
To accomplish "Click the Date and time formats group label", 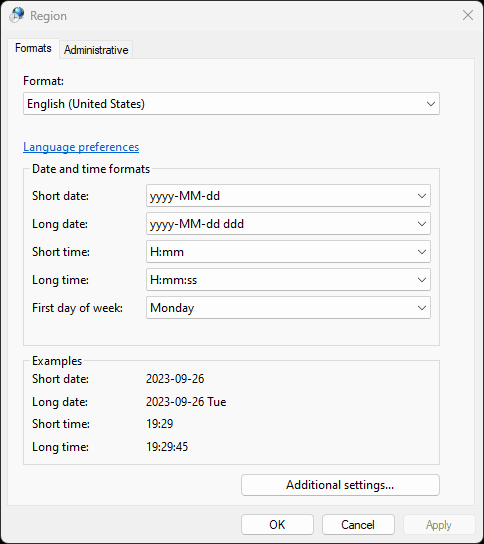I will tap(91, 169).
